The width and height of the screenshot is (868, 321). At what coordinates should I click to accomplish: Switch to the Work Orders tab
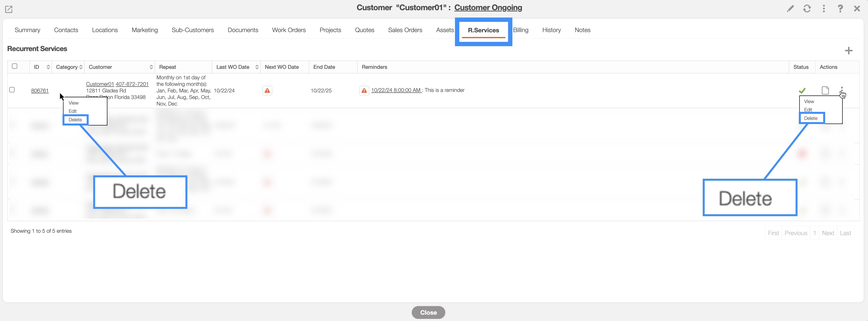tap(289, 30)
